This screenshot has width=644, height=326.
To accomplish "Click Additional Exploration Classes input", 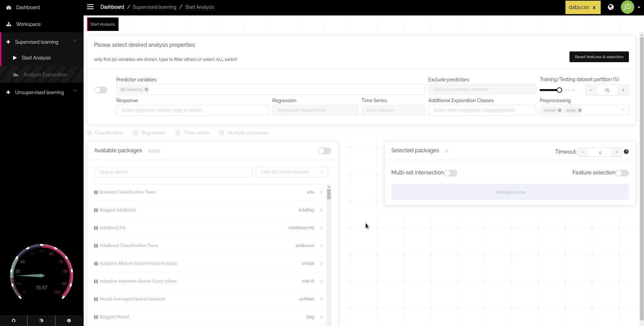I will (482, 110).
